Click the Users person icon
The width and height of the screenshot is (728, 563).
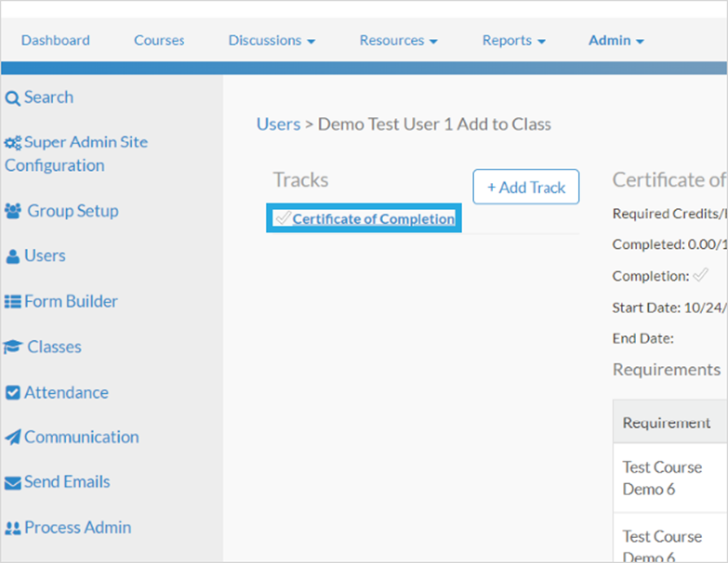[13, 256]
